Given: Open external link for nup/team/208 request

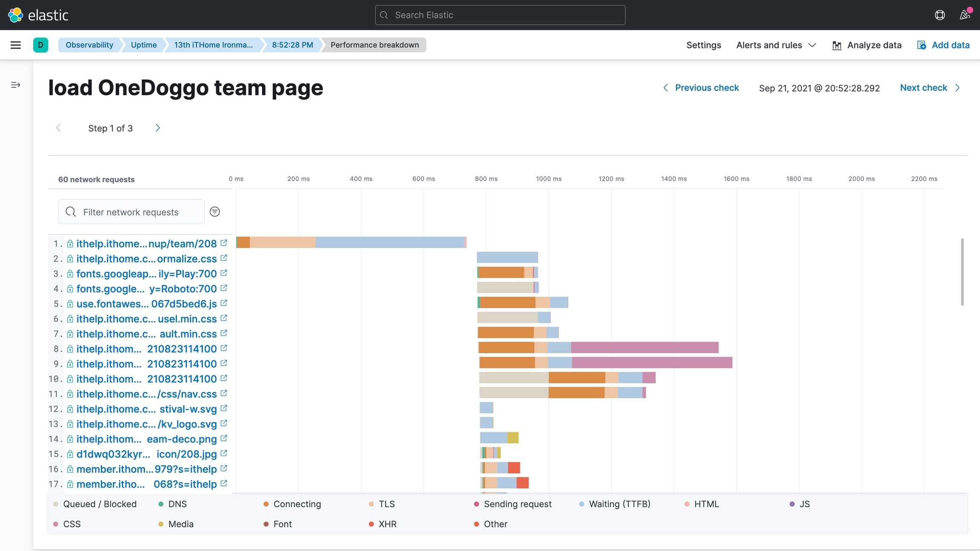Looking at the screenshot, I should pos(224,243).
